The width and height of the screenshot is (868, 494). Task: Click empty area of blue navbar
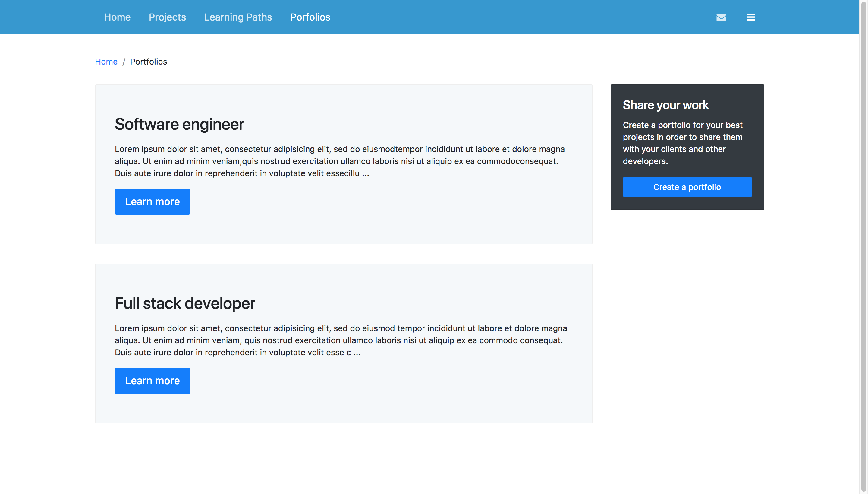point(509,17)
